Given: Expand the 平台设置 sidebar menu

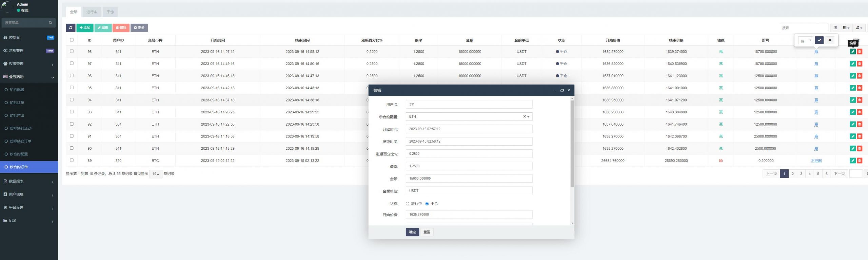Looking at the screenshot, I should (x=29, y=208).
